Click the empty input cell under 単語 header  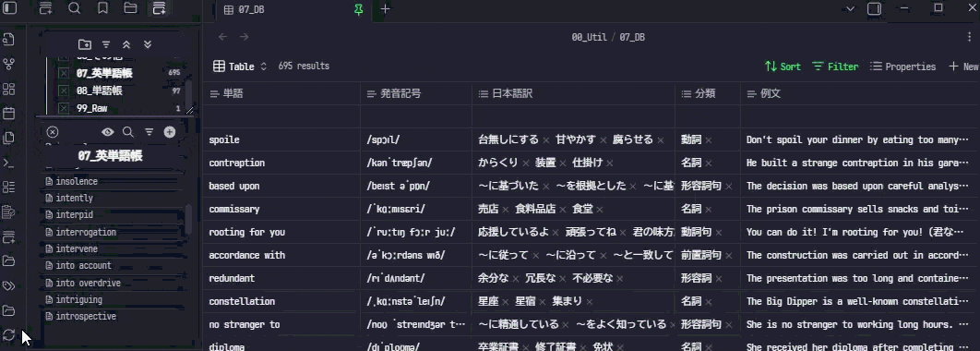point(281,116)
